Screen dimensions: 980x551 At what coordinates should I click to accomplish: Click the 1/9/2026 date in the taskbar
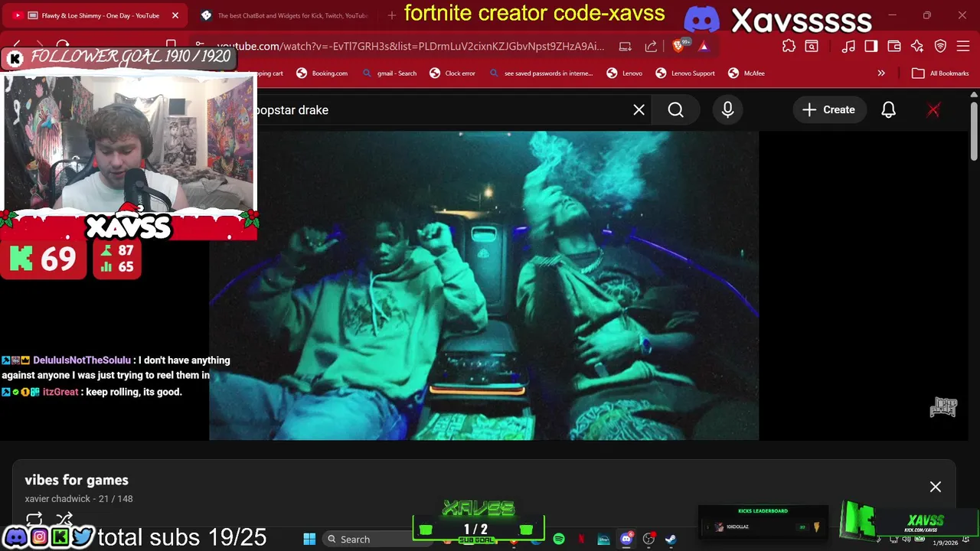(946, 543)
